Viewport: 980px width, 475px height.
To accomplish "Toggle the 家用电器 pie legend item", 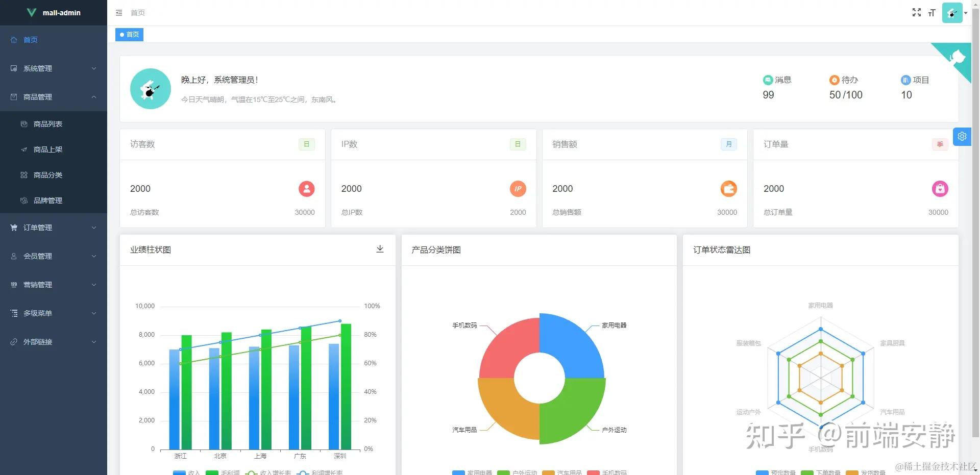I will [x=472, y=472].
